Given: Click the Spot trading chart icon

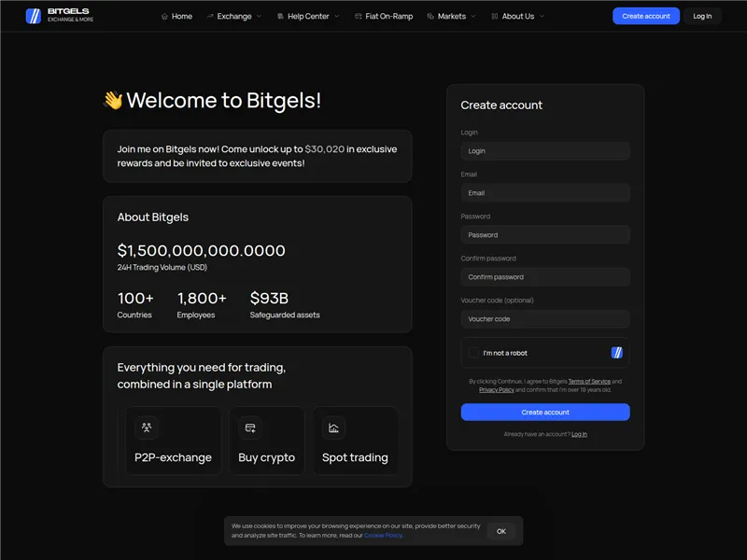Looking at the screenshot, I should pos(332,427).
